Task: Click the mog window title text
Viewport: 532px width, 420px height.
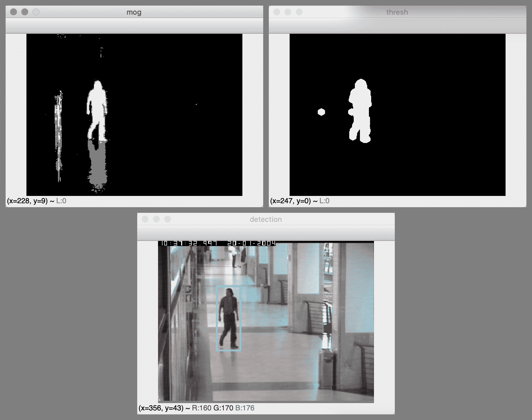Action: [x=134, y=12]
